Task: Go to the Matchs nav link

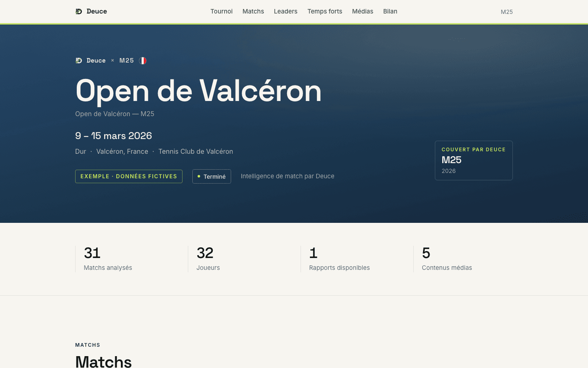Action: [253, 11]
